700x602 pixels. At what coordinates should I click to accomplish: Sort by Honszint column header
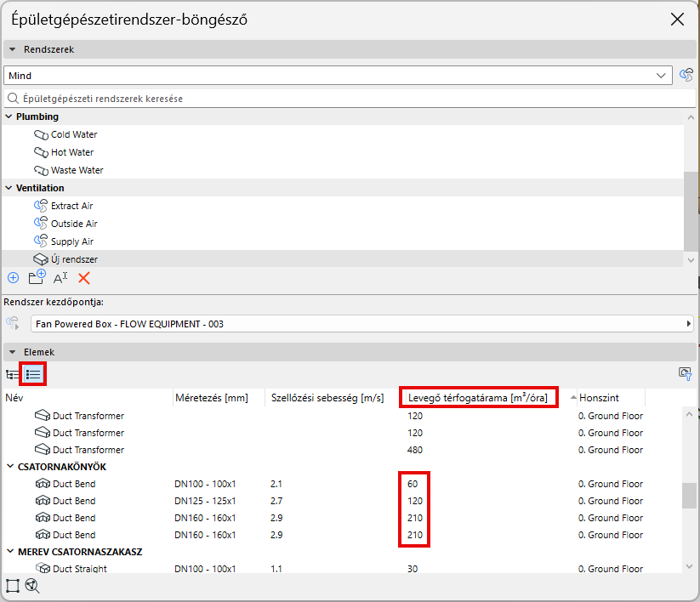pyautogui.click(x=610, y=398)
